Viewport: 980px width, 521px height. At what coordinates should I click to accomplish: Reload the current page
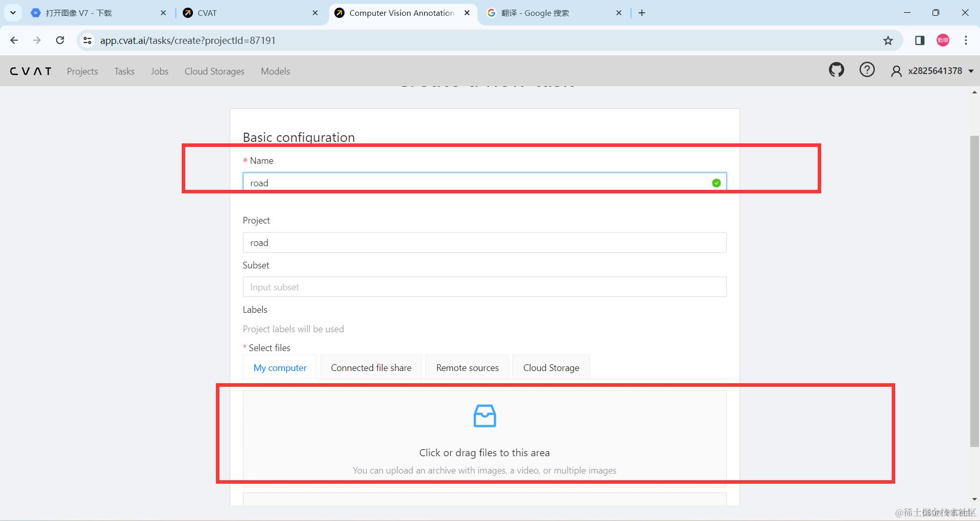point(60,40)
